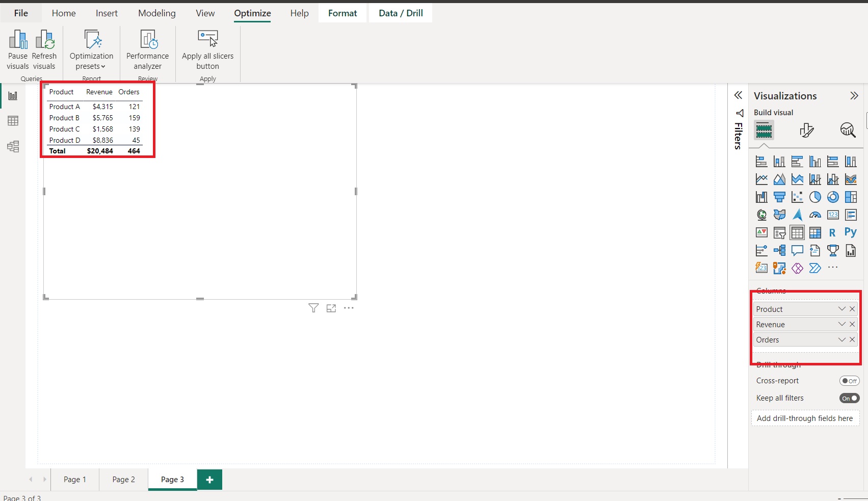This screenshot has width=868, height=501.
Task: Launch the Performance analyzer
Action: [x=147, y=49]
